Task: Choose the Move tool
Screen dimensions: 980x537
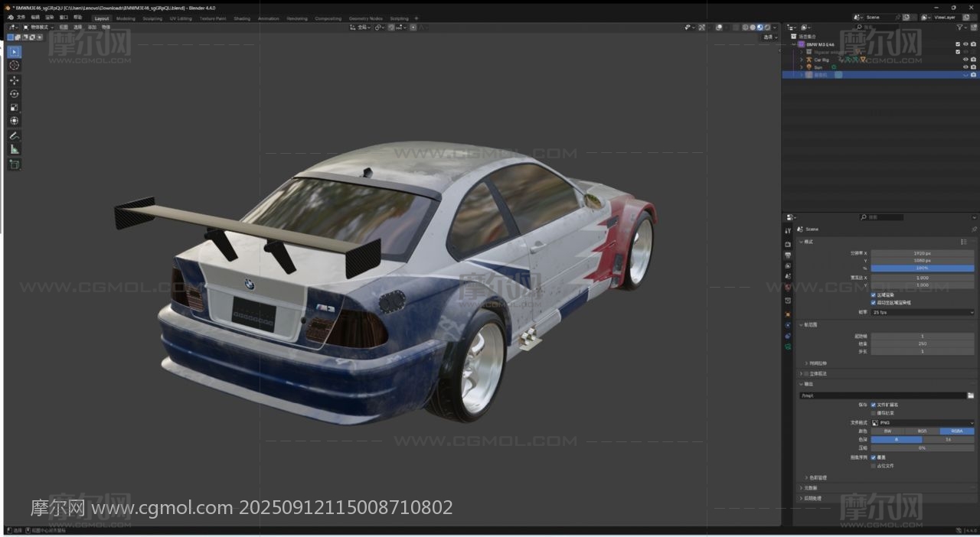Action: [x=15, y=80]
